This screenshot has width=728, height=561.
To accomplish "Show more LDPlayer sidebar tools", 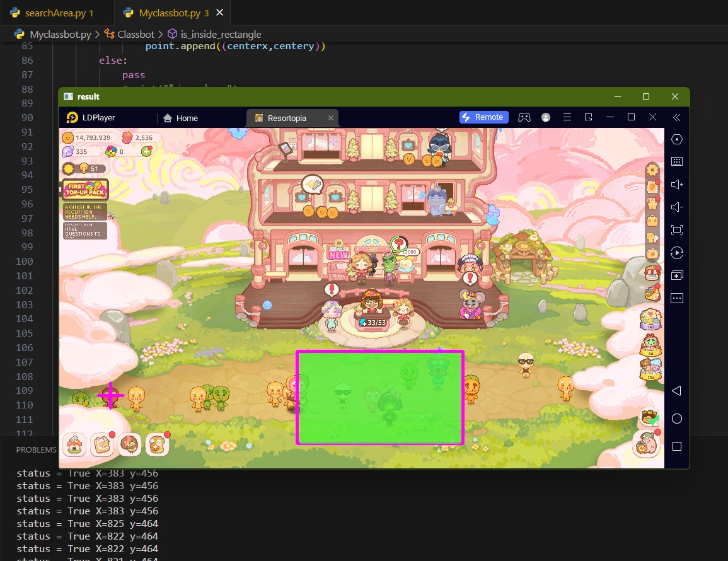I will tap(677, 298).
